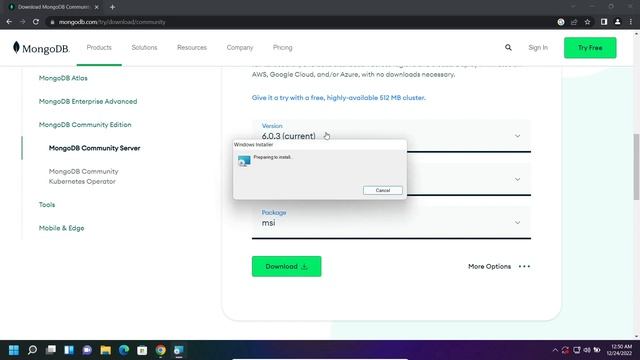The image size is (640, 360).
Task: Go to the Pricing page
Action: [x=282, y=47]
